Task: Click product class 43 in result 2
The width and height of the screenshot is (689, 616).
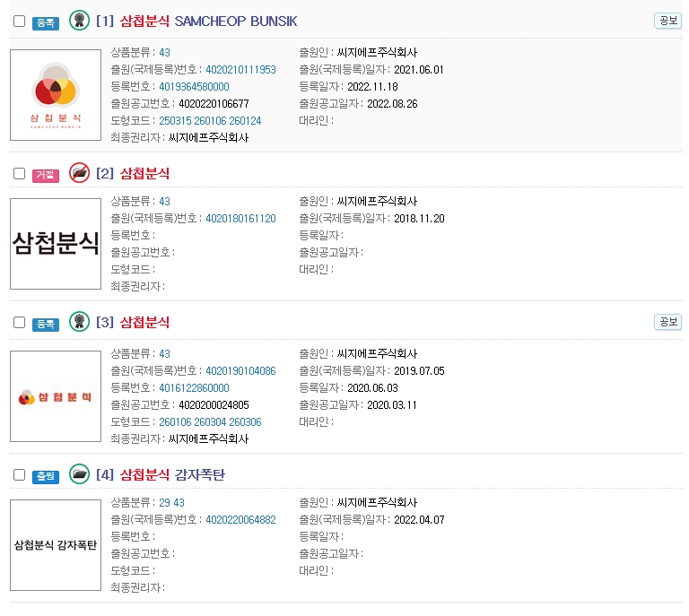Action: pos(164,202)
